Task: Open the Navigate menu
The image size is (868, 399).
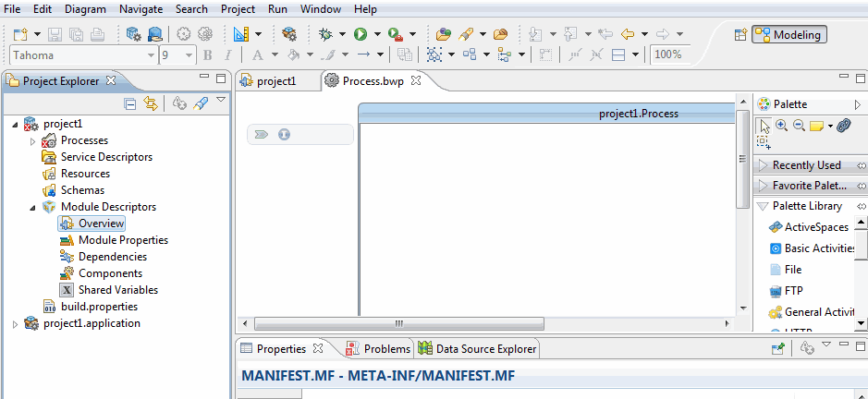Action: [x=141, y=9]
